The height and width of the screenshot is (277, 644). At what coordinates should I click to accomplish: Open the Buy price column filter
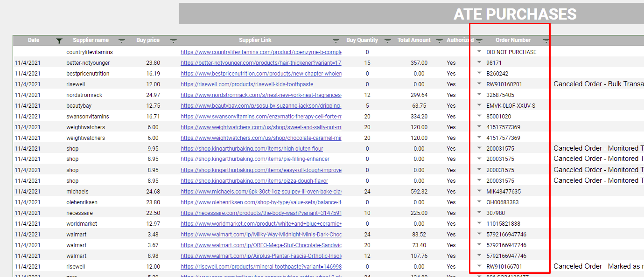(174, 41)
